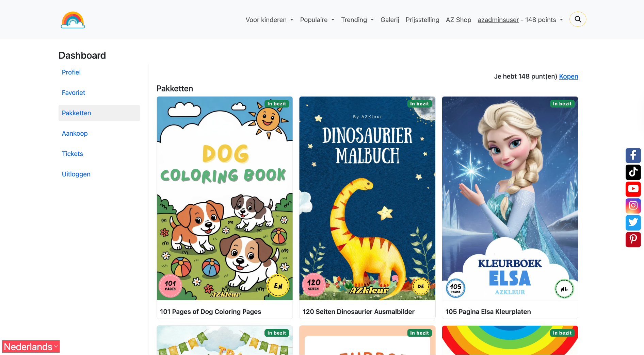
Task: Go to Galerij in the navbar
Action: pyautogui.click(x=390, y=20)
